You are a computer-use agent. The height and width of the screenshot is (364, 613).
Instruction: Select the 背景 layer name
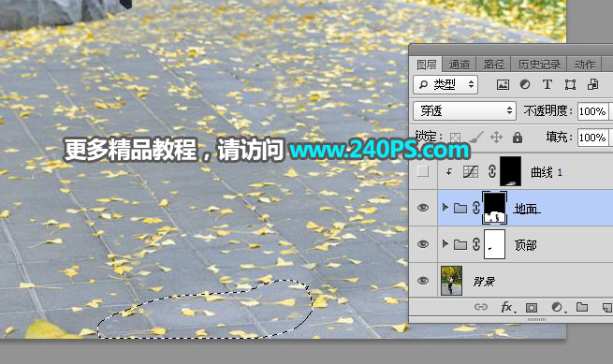coord(484,282)
